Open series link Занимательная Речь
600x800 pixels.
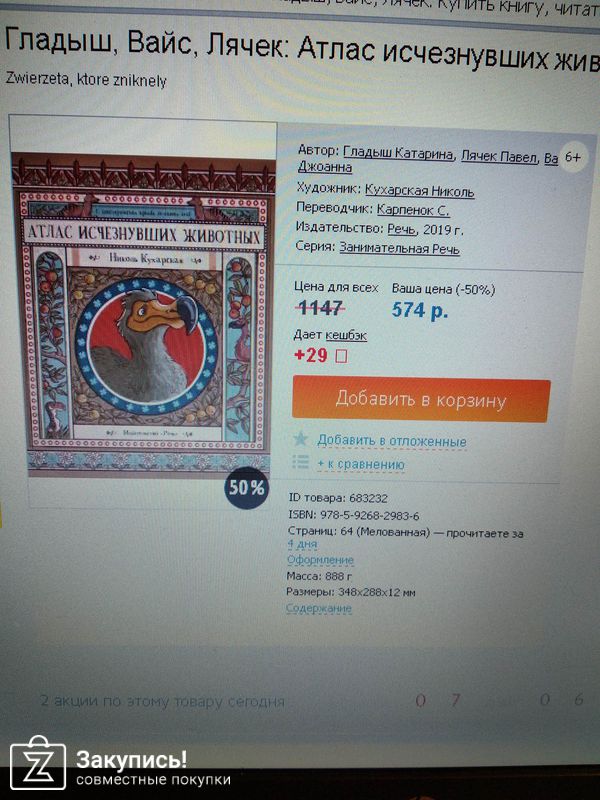click(x=399, y=248)
